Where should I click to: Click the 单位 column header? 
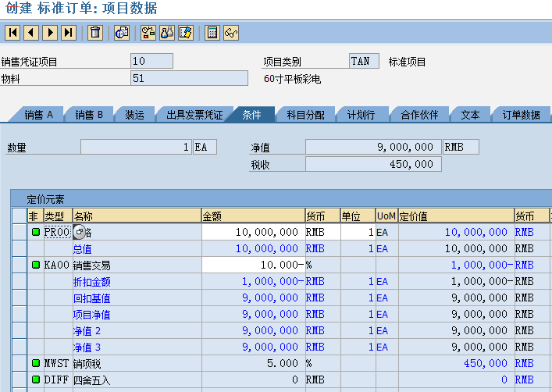[x=358, y=216]
